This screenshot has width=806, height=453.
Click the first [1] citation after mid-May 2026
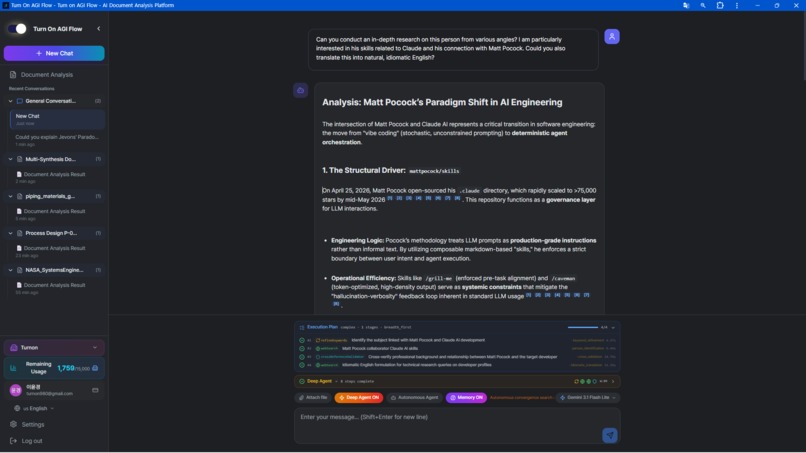pyautogui.click(x=390, y=198)
